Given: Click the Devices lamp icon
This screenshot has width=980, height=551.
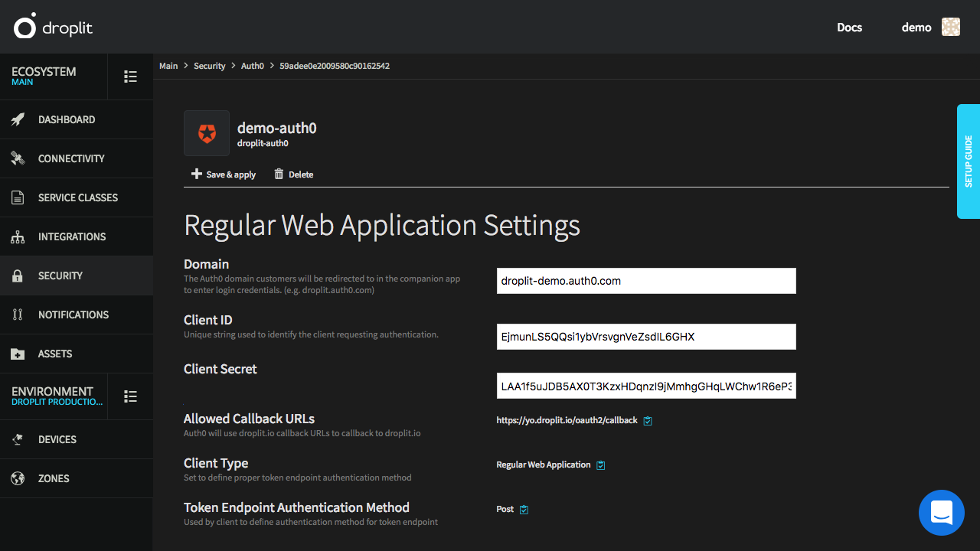Looking at the screenshot, I should 18,439.
